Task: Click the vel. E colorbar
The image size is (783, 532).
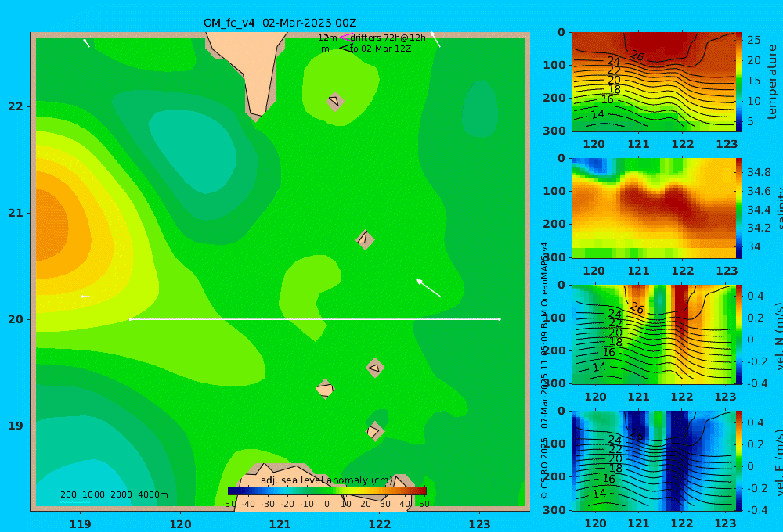Action: pyautogui.click(x=739, y=461)
